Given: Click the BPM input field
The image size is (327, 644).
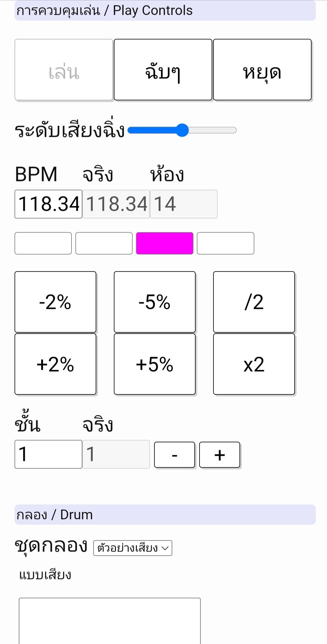Looking at the screenshot, I should pos(48,204).
